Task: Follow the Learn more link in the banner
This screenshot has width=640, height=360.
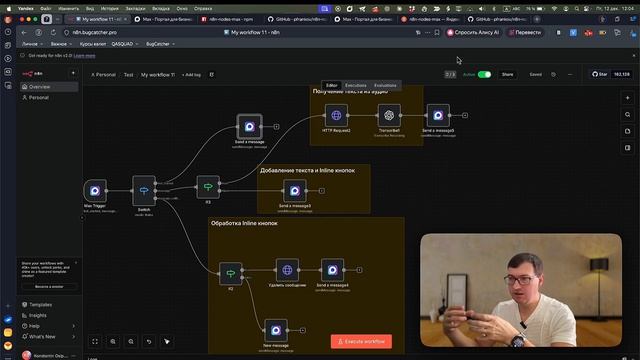Action: click(84, 56)
